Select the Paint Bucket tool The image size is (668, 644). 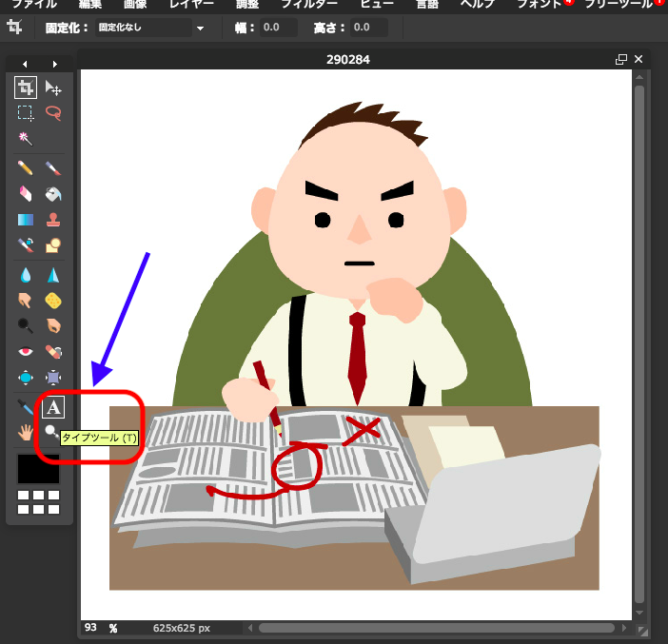[x=53, y=194]
